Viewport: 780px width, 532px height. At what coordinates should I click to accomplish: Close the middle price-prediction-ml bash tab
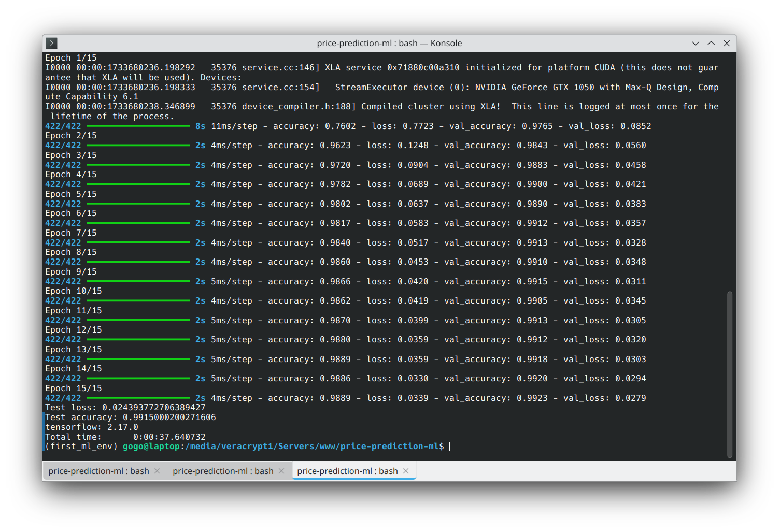coord(281,471)
